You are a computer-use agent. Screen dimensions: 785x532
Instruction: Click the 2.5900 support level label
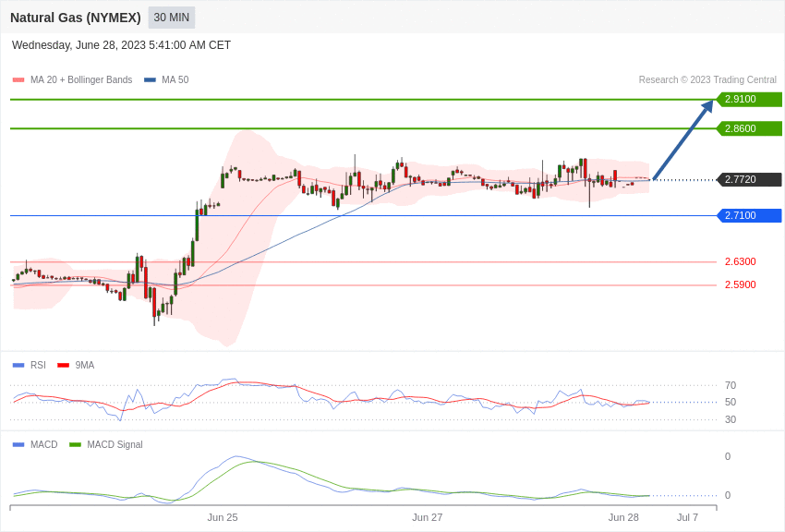(x=741, y=284)
